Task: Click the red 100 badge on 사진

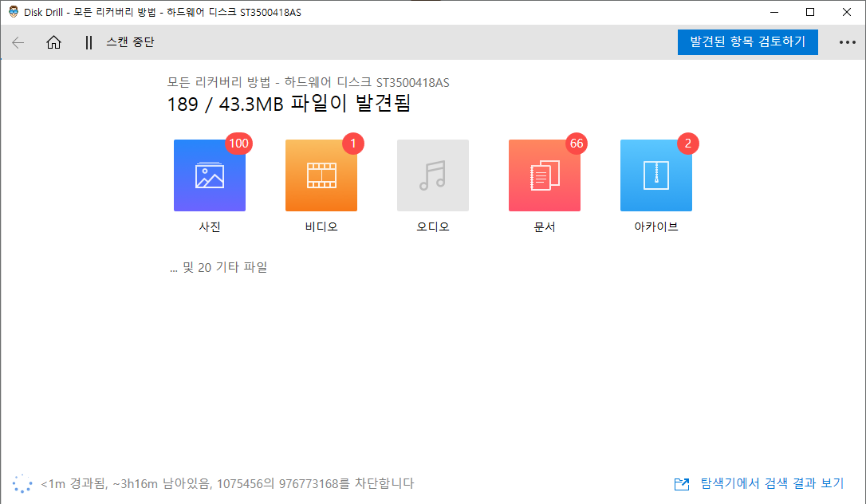Action: click(x=238, y=144)
